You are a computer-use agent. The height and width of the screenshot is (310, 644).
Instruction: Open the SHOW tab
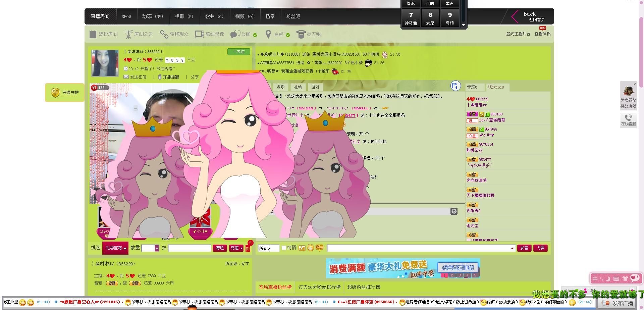pos(126,16)
